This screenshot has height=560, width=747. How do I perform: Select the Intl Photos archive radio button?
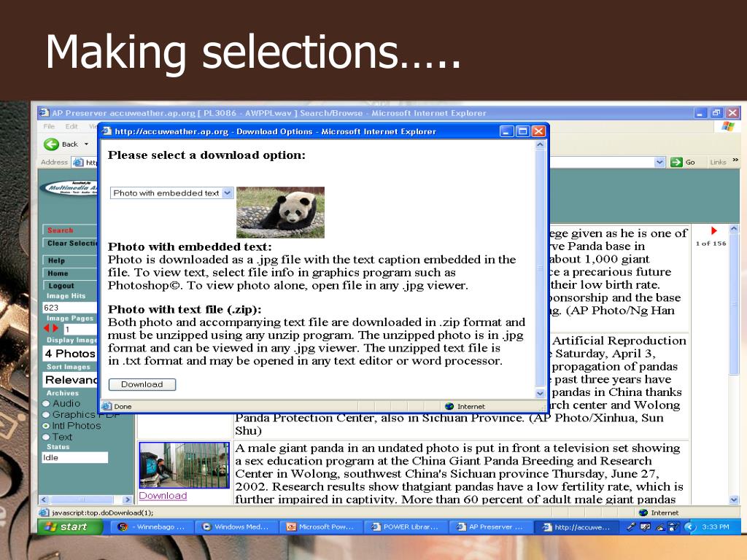(46, 426)
